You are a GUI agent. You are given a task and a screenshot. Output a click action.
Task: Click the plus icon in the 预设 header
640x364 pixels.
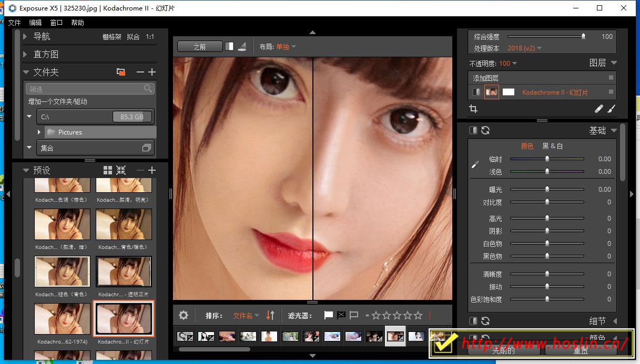(152, 170)
